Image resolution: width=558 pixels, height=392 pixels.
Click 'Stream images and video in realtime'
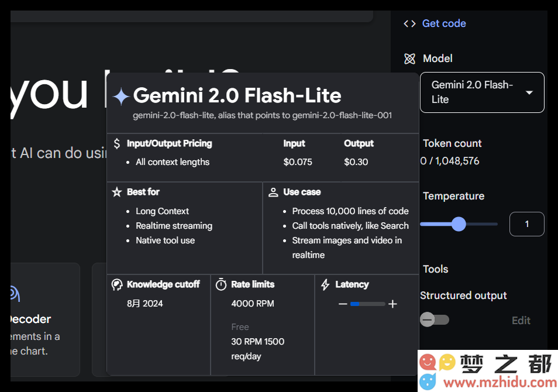[x=347, y=247]
